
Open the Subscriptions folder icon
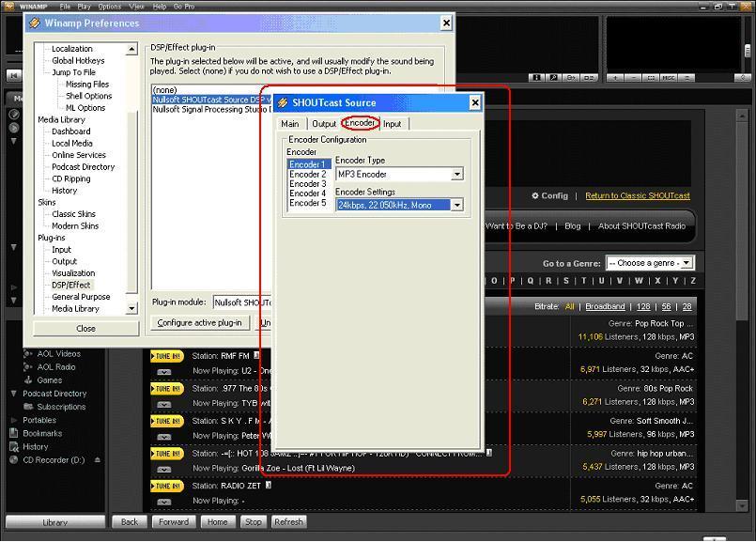28,407
